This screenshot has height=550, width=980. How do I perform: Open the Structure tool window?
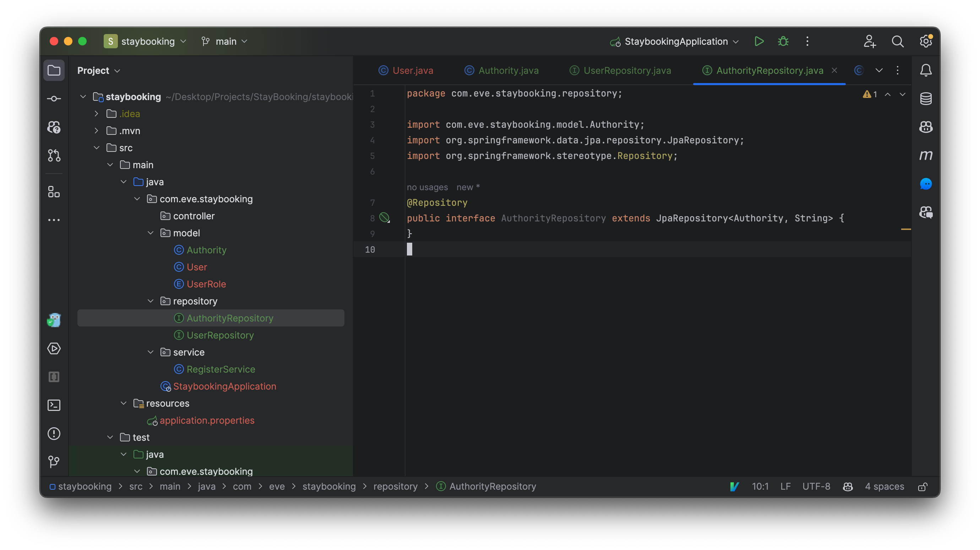54,192
